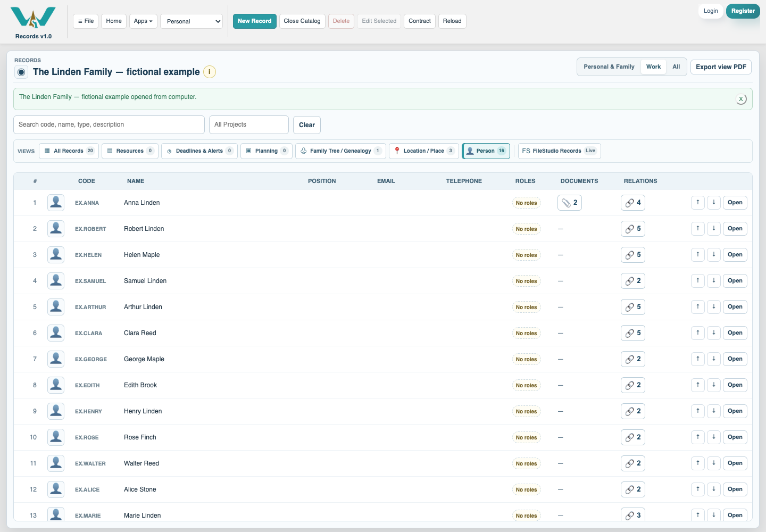This screenshot has height=532, width=766.
Task: Click the radio icon left of Linden Family title
Action: coord(21,72)
